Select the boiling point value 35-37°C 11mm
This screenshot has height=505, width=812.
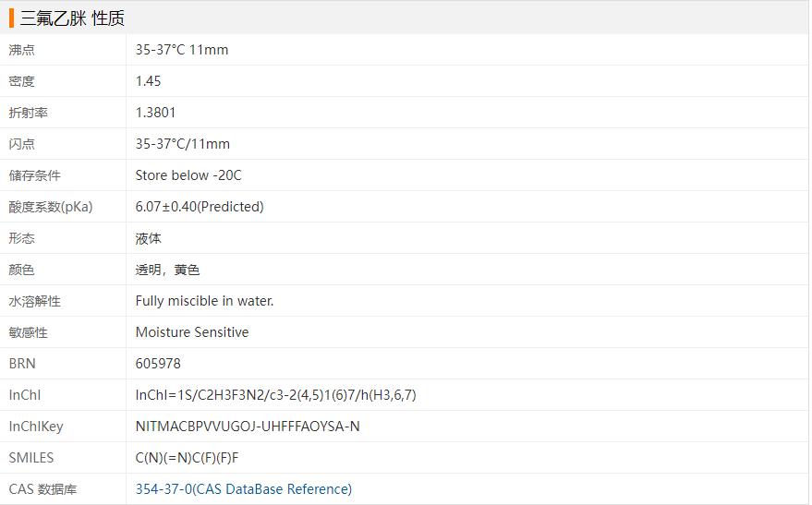tap(181, 50)
